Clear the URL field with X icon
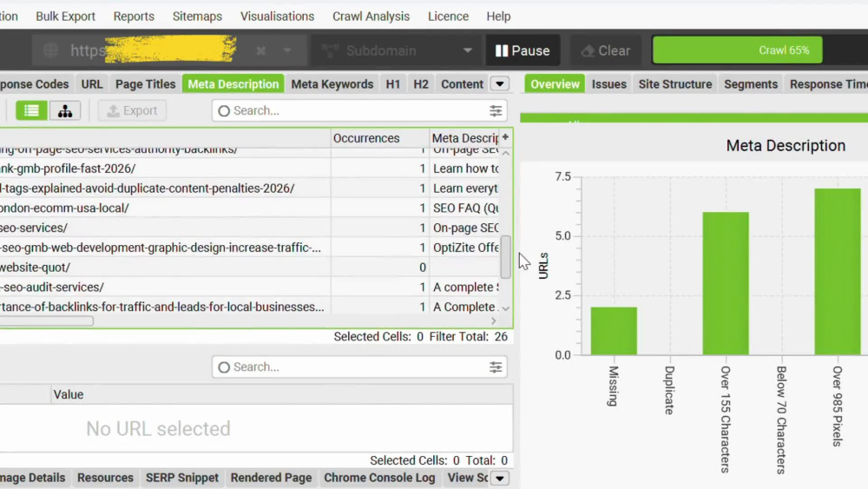Image resolution: width=868 pixels, height=489 pixels. point(260,51)
